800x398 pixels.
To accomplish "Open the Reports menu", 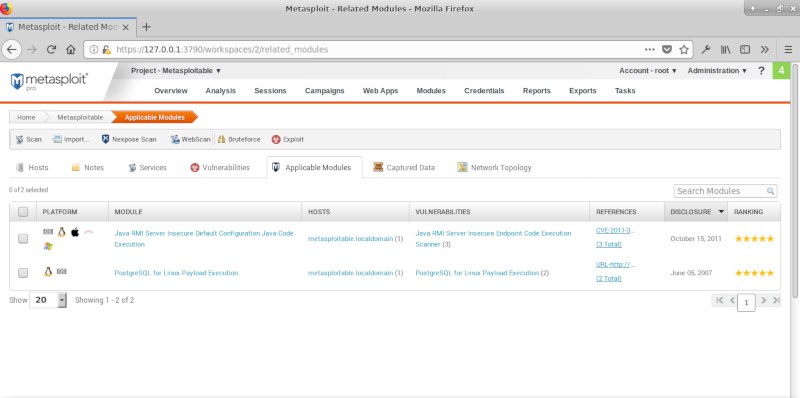I will coord(537,91).
